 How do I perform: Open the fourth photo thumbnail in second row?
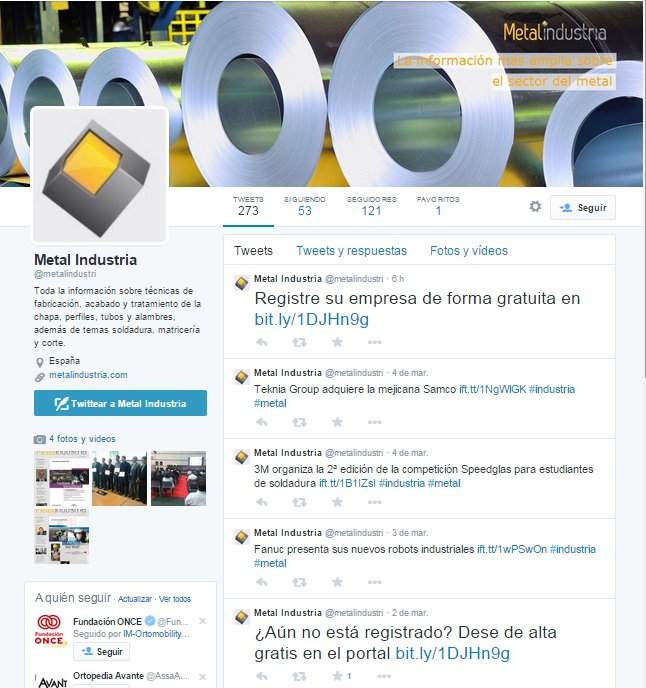(61, 536)
